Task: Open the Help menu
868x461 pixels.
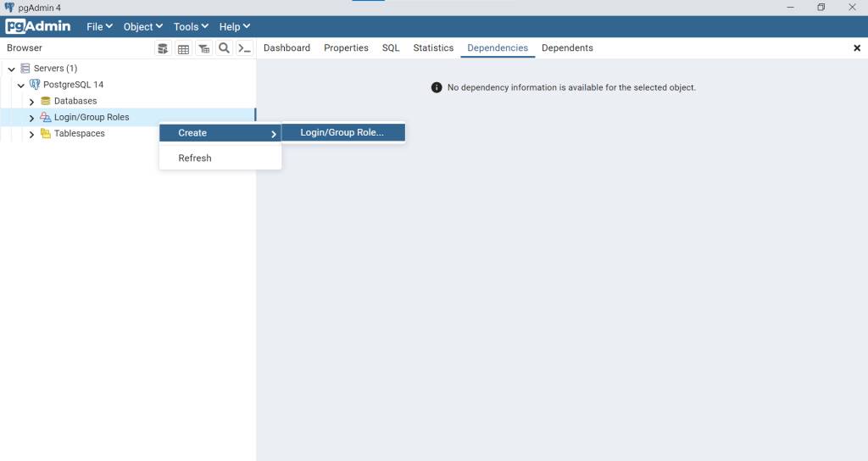Action: 234,26
